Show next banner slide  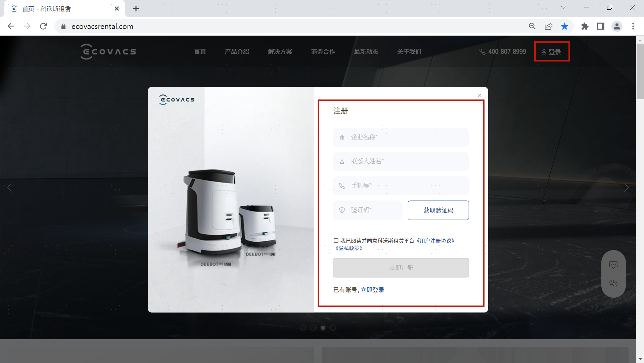626,188
